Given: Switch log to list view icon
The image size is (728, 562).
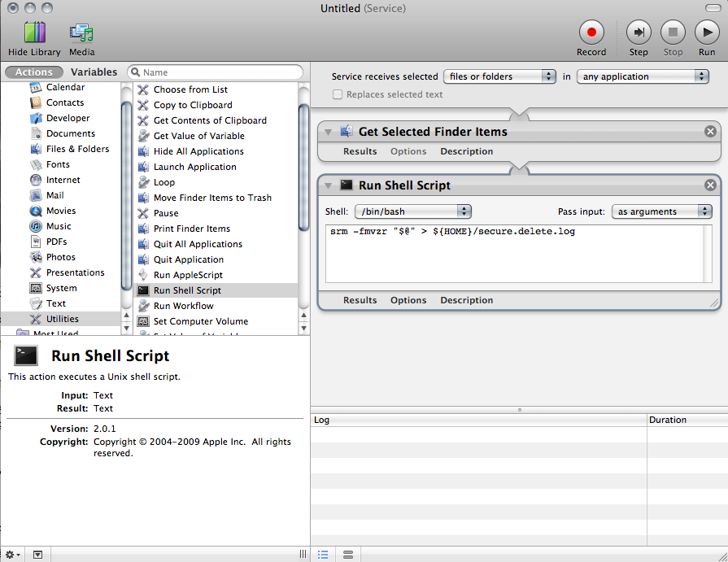Looking at the screenshot, I should 323,555.
